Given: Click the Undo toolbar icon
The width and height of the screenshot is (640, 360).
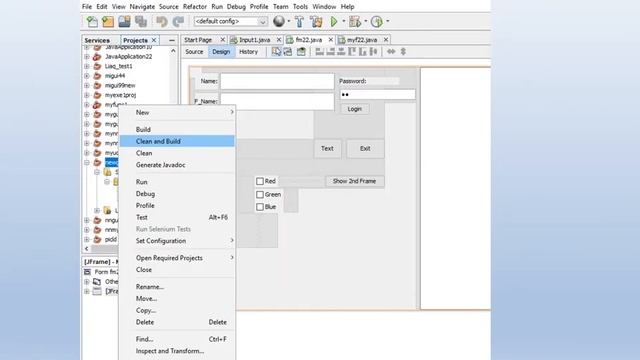Looking at the screenshot, I should [x=162, y=21].
